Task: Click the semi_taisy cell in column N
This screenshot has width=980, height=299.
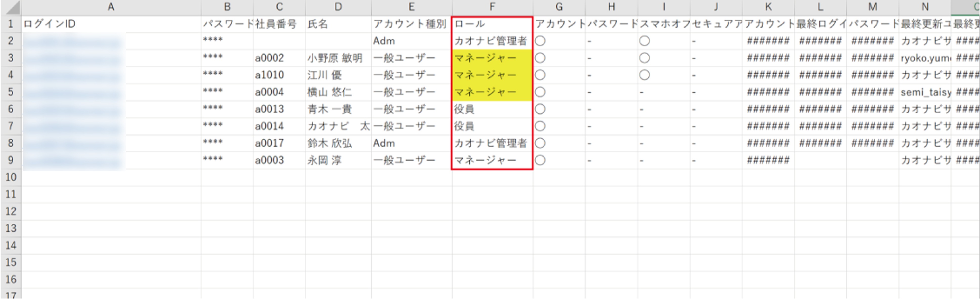Action: point(924,92)
